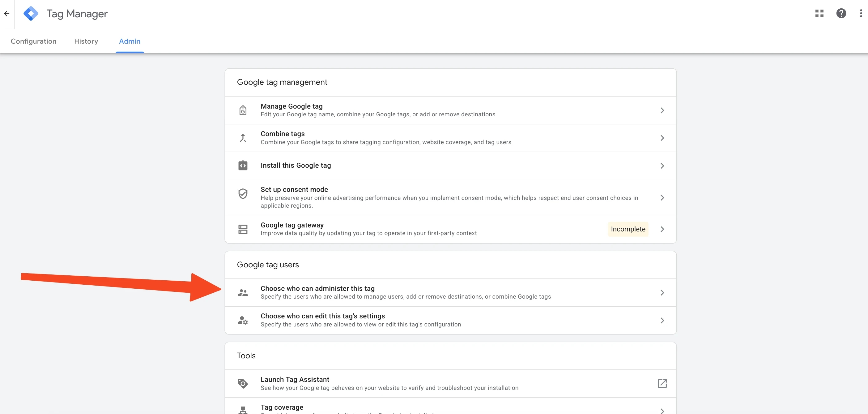
Task: Click the Combine tags merge icon
Action: point(243,138)
